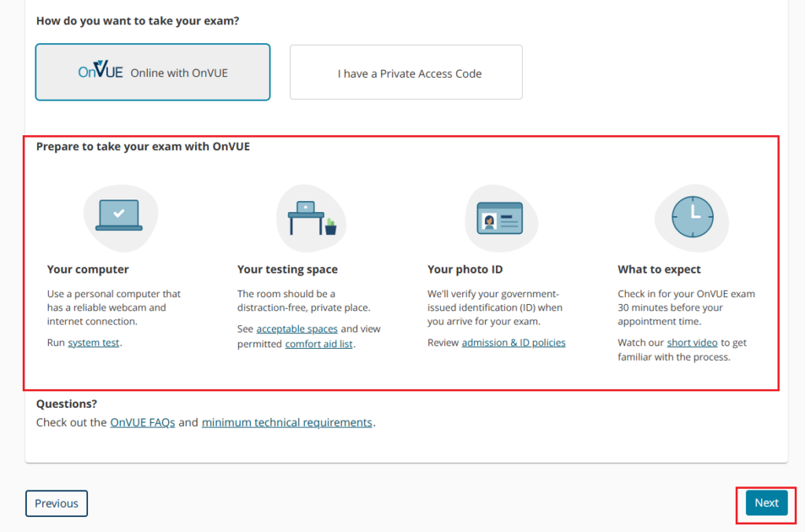Click the Your photo ID heading
The width and height of the screenshot is (805, 532).
(x=465, y=270)
